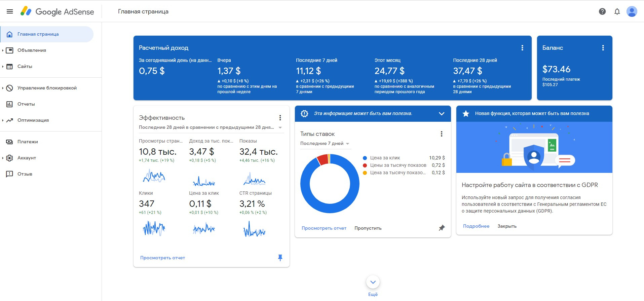The width and height of the screenshot is (644, 301).
Task: Open the notifications bell
Action: click(617, 11)
